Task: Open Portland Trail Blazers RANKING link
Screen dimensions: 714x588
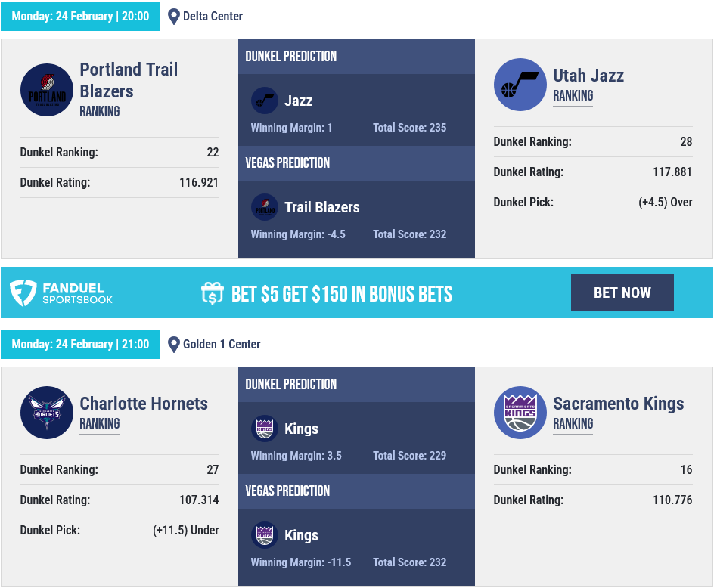Action: 100,112
